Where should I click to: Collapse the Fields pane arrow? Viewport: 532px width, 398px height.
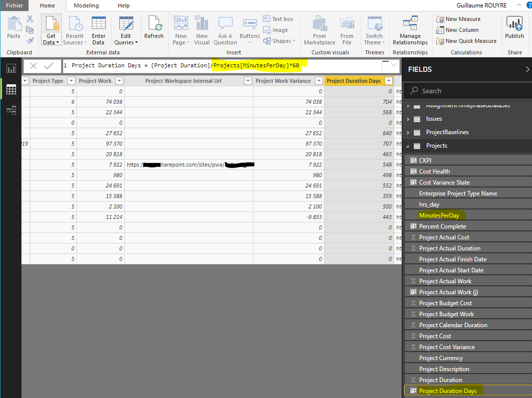[x=527, y=69]
